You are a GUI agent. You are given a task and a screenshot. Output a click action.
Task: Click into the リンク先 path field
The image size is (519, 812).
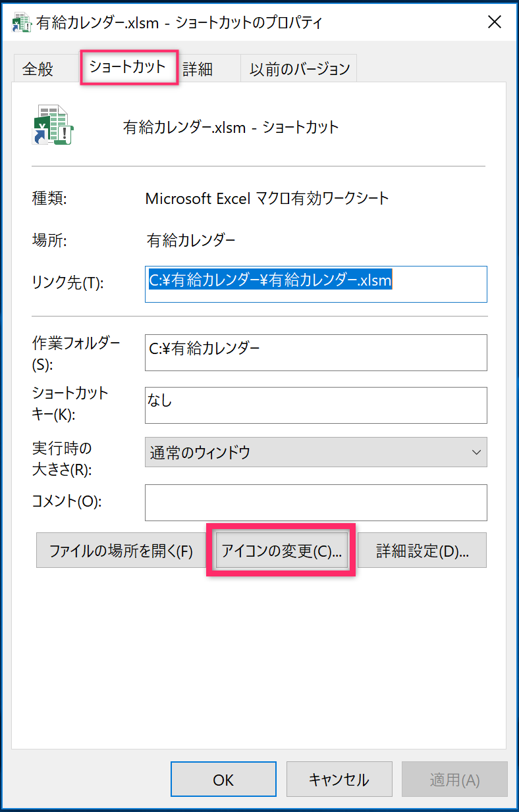315,284
